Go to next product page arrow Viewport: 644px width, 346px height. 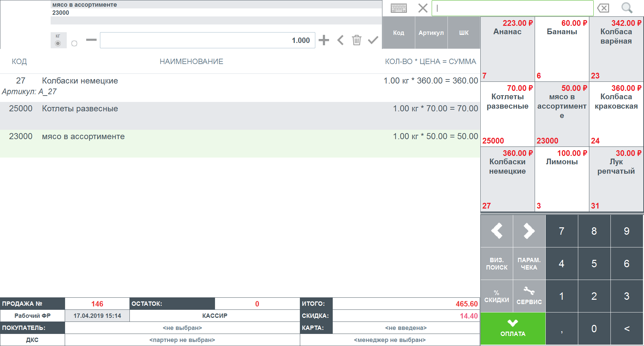[529, 231]
